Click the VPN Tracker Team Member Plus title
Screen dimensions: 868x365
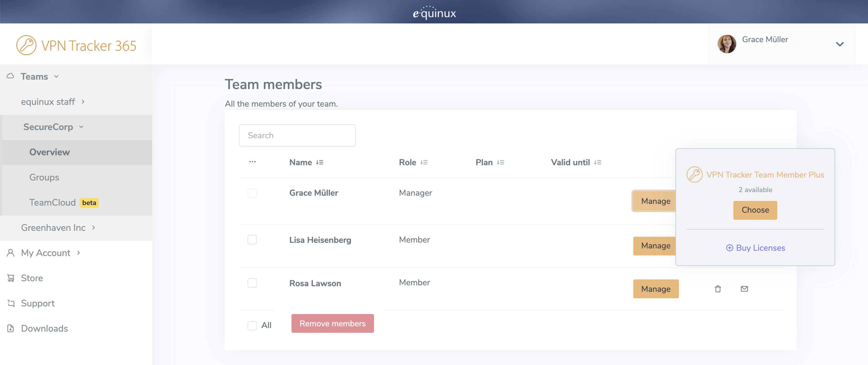pos(765,175)
